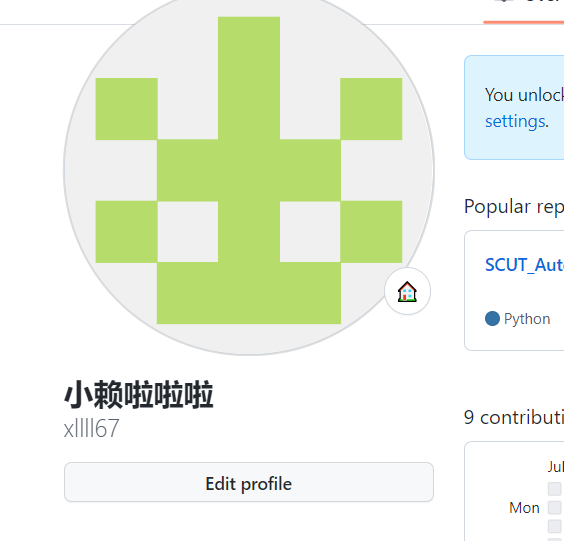Select the xllll67 username text
Screen dimensions: 564x541
click(x=91, y=428)
